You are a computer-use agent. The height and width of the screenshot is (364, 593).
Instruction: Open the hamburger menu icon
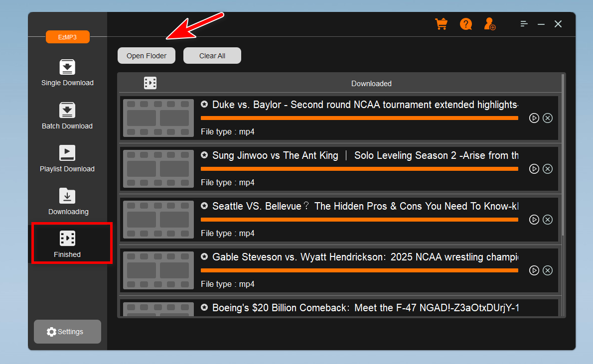pyautogui.click(x=524, y=24)
